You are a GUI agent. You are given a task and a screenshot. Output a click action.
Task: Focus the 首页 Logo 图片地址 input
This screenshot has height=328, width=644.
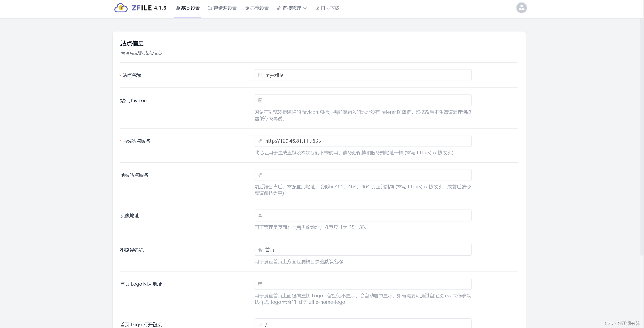click(x=363, y=284)
